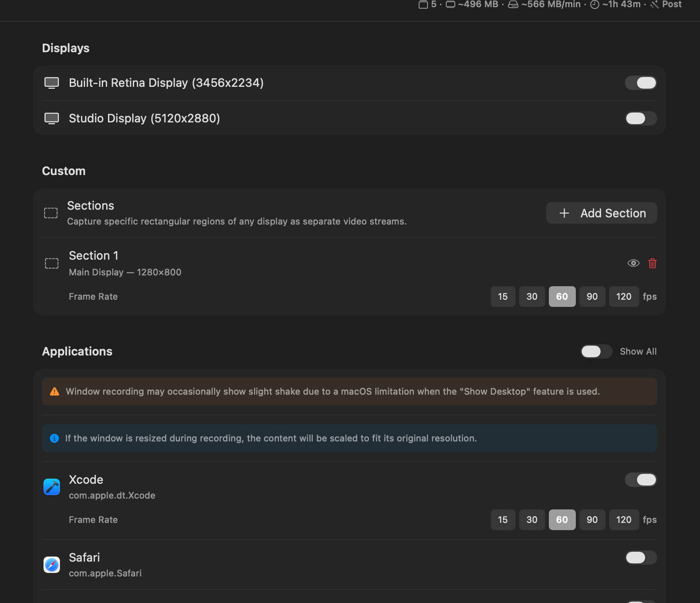
Task: Click the Section 1 dashed rectangle icon
Action: pos(52,263)
